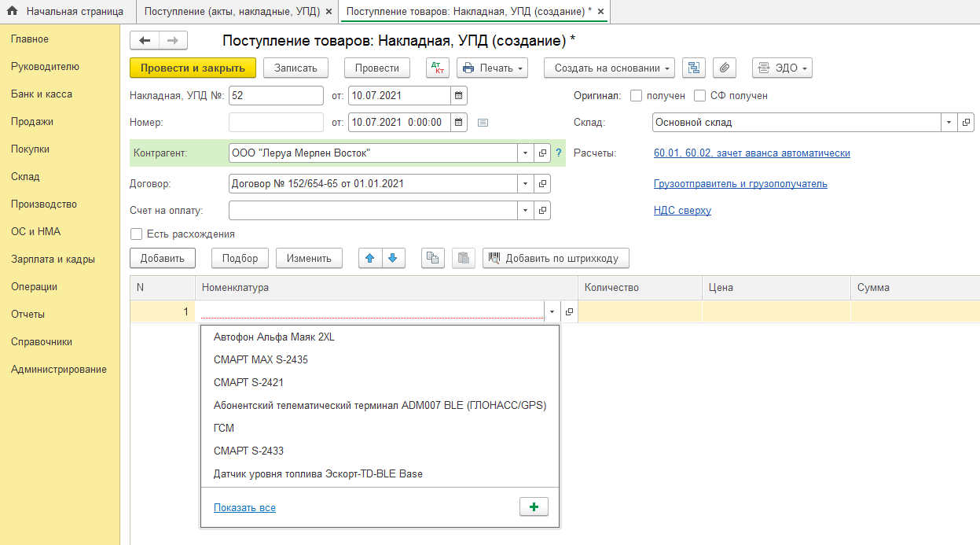Open the attached files paperclip icon
Image resolution: width=980 pixels, height=545 pixels.
(x=724, y=68)
